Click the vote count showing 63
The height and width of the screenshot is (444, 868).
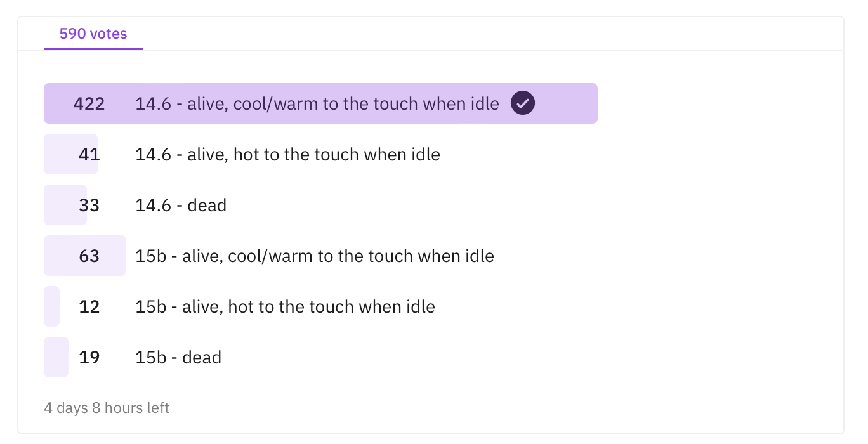click(x=89, y=256)
